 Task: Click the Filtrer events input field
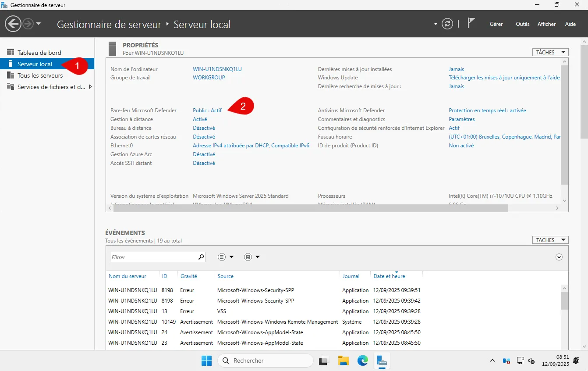click(x=152, y=257)
